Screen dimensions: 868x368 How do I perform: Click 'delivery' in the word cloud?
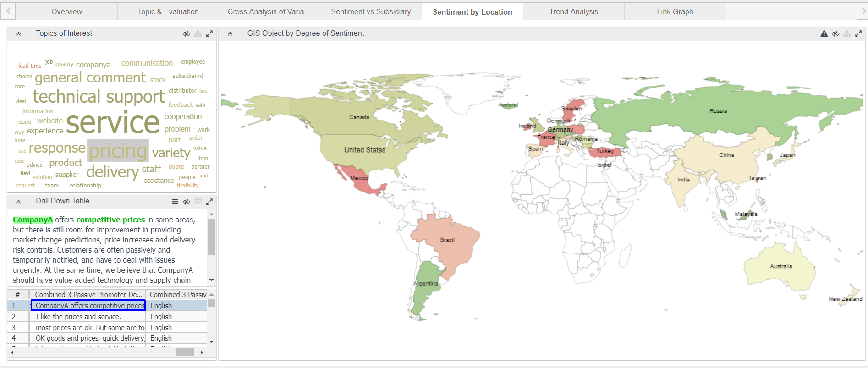(112, 172)
